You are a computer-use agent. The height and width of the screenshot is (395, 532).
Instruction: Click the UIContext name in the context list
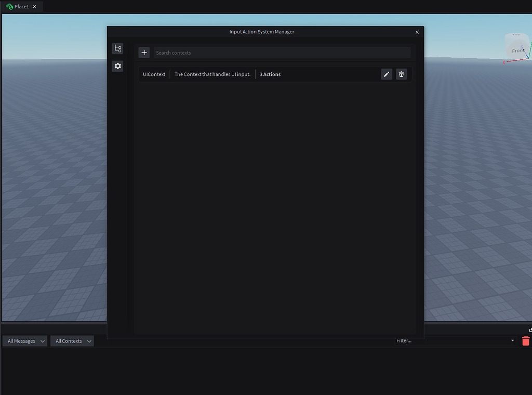tap(154, 74)
